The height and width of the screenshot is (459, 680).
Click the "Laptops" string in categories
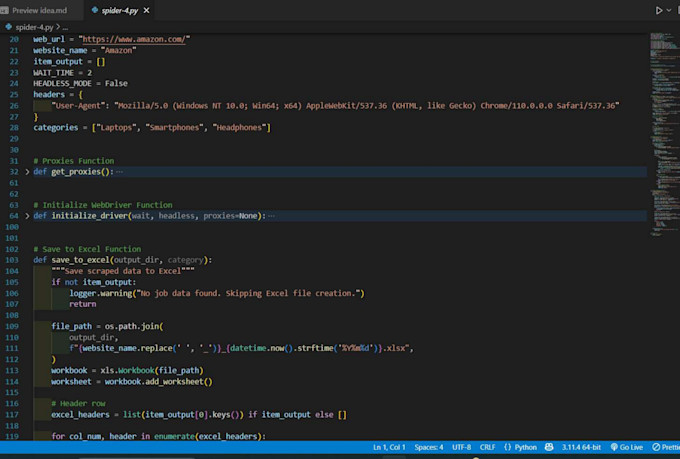[x=116, y=128]
